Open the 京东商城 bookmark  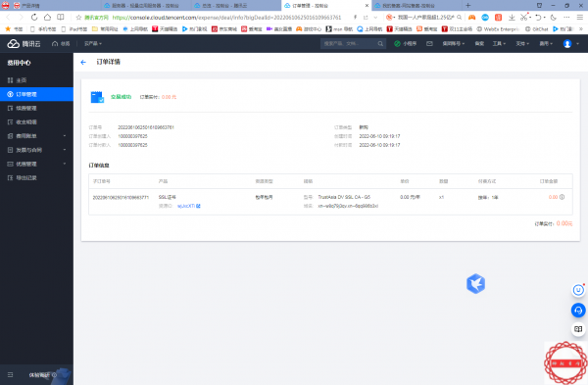[224, 28]
